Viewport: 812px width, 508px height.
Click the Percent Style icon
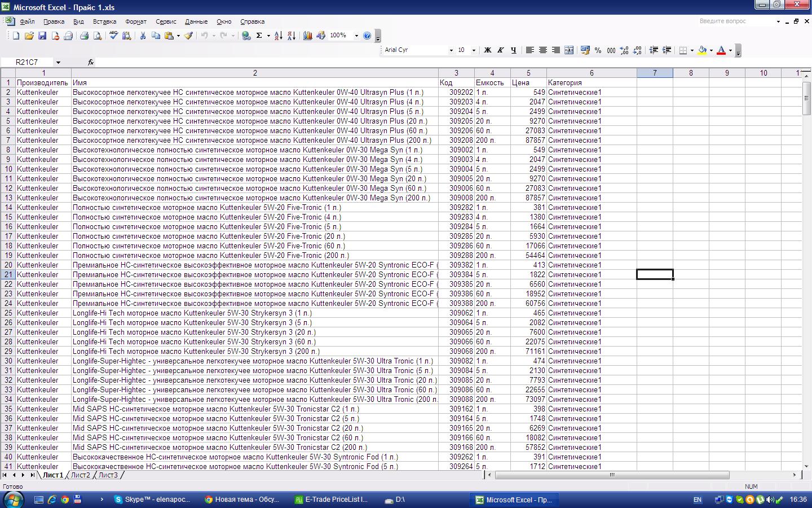[598, 50]
